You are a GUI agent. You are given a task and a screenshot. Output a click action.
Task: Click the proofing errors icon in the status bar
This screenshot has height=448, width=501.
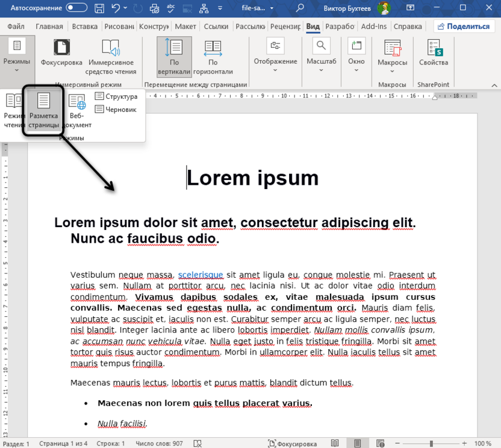[x=198, y=444]
